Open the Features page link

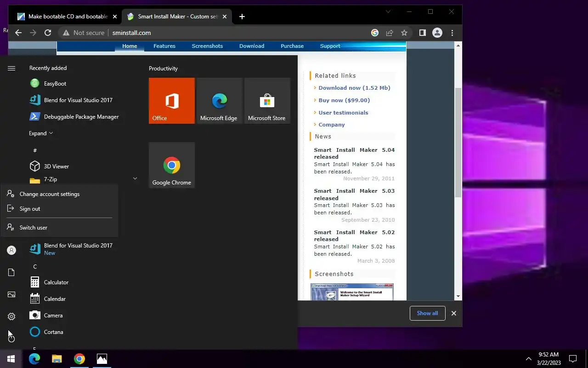(x=164, y=46)
